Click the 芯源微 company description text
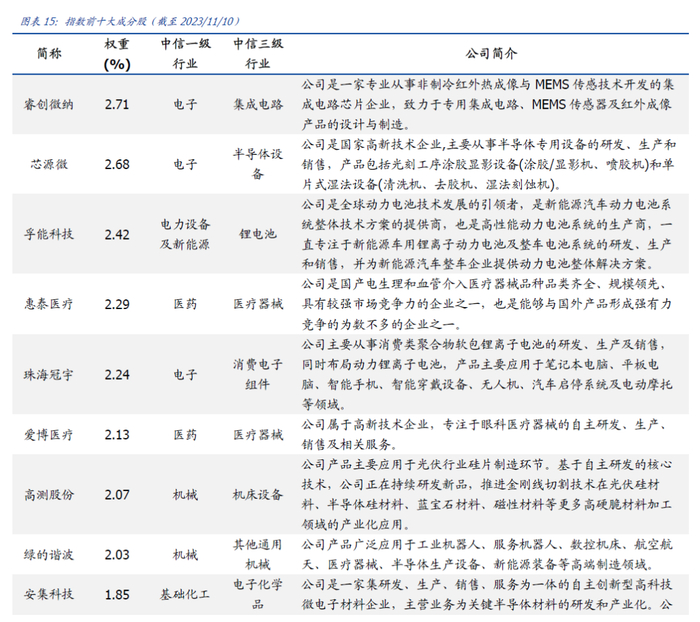This screenshot has width=700, height=622. pos(488,164)
